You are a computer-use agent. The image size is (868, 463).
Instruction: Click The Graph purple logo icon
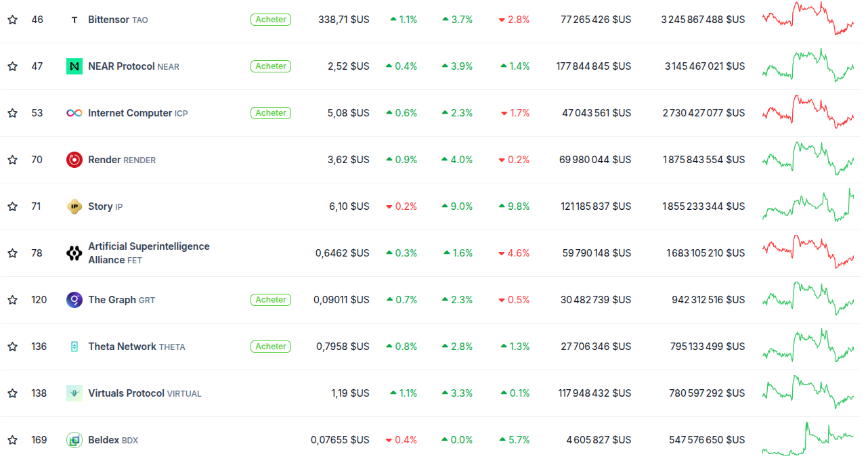pos(74,300)
